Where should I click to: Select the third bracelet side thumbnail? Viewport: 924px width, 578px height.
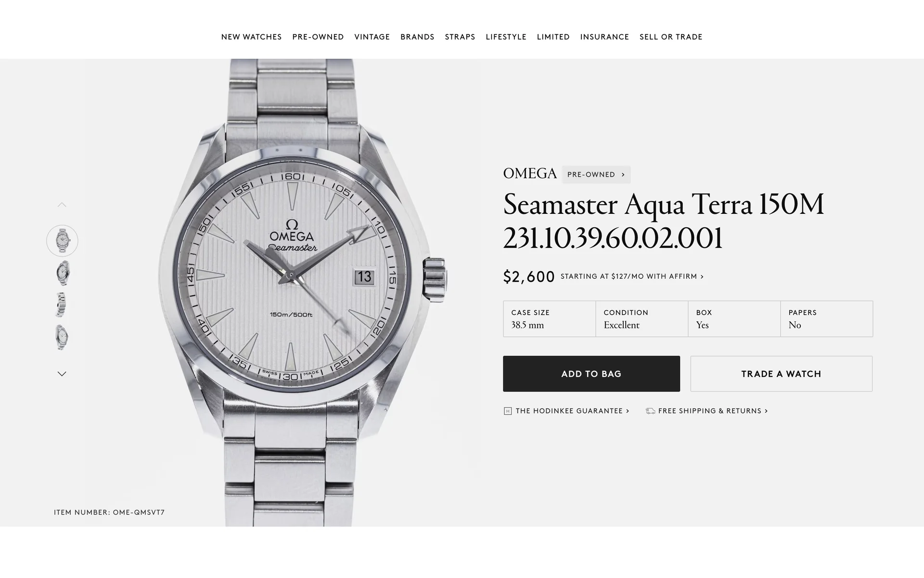click(61, 305)
